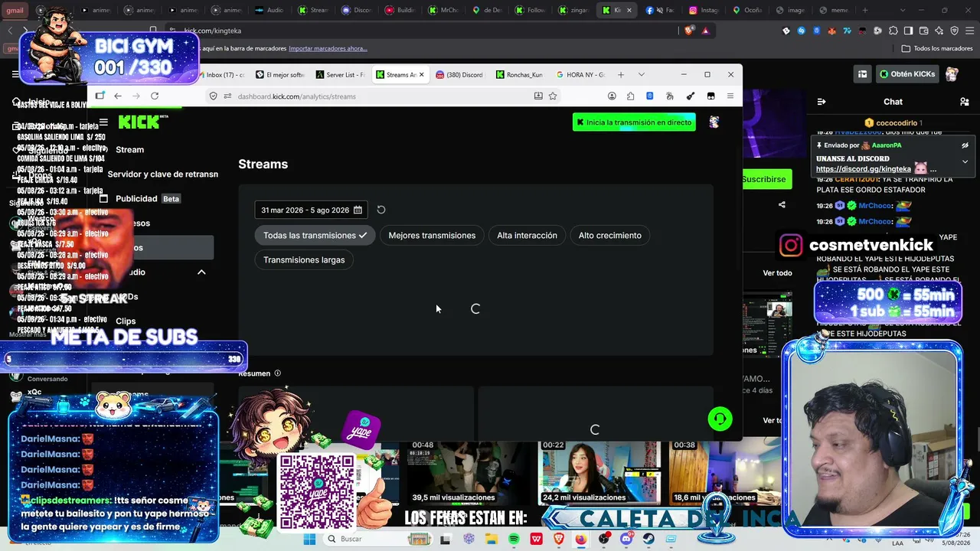Open the discord.gg/kingteka link in chat
Screen dimensions: 980x551
864,169
